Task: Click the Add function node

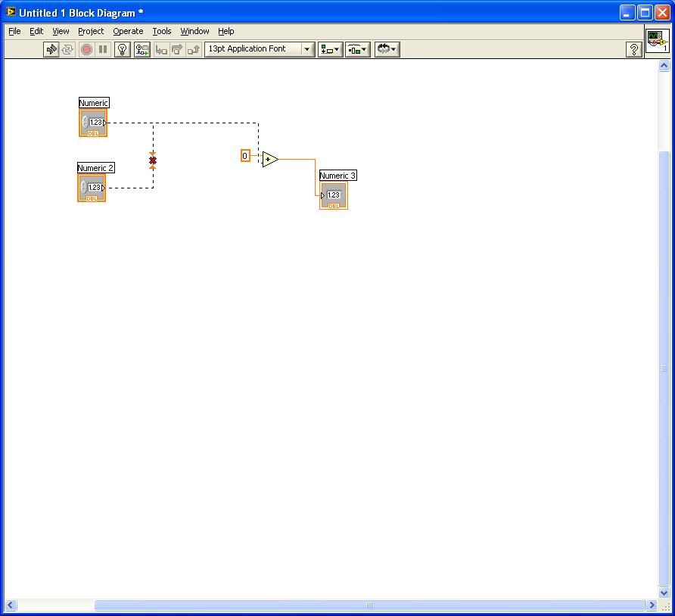Action: click(270, 159)
